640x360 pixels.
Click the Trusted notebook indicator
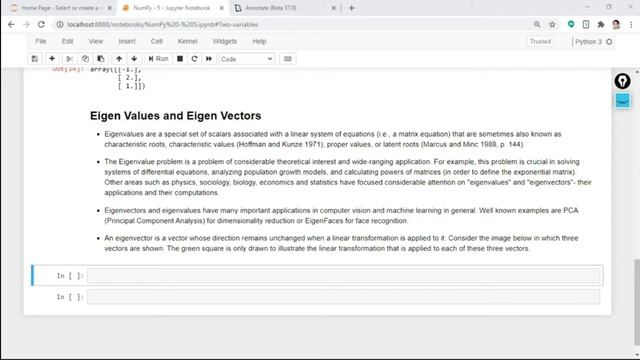[540, 42]
